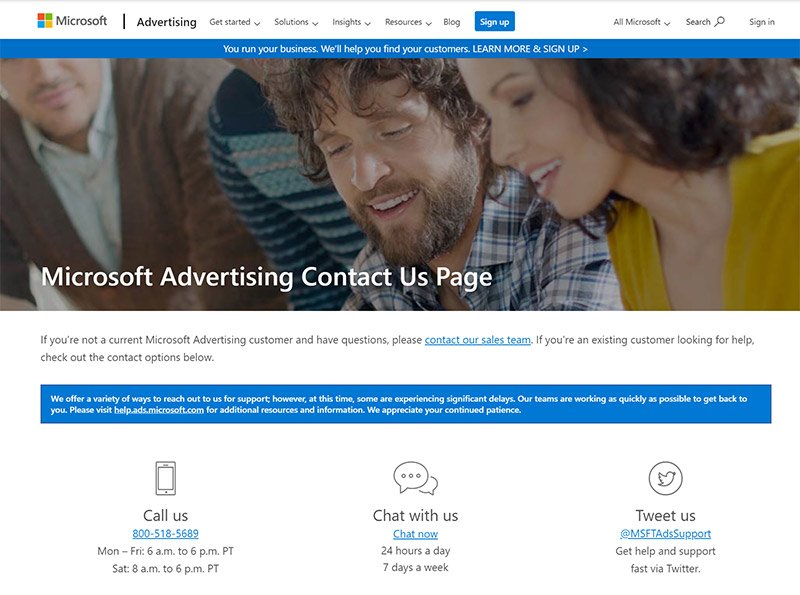Screen dimensions: 800x595
Task: Click the phone icon above Call us
Action: pyautogui.click(x=165, y=478)
